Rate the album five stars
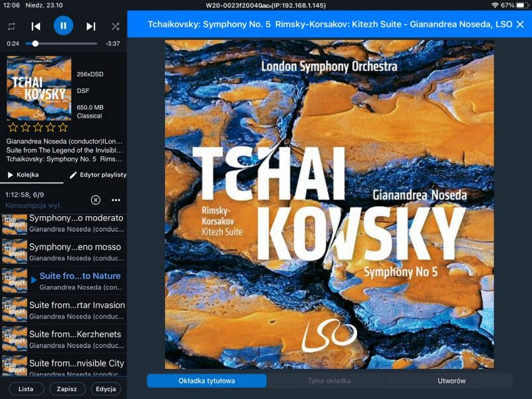 click(x=63, y=127)
